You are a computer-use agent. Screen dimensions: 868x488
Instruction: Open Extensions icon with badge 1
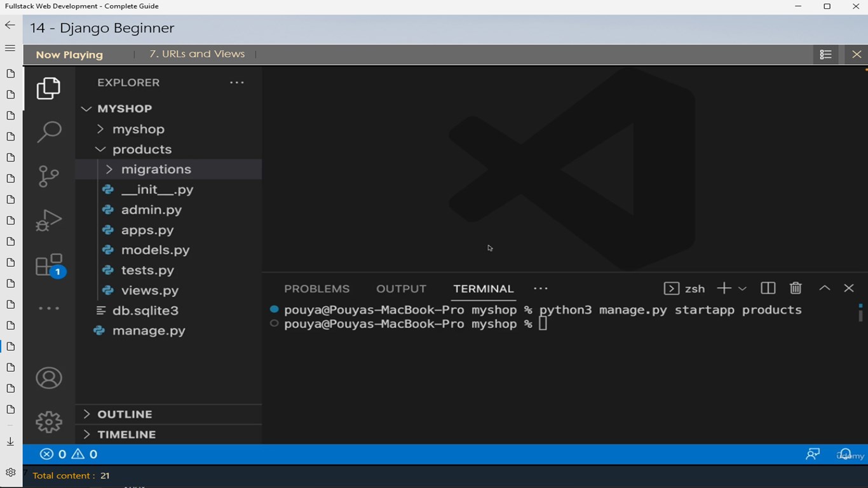click(50, 266)
